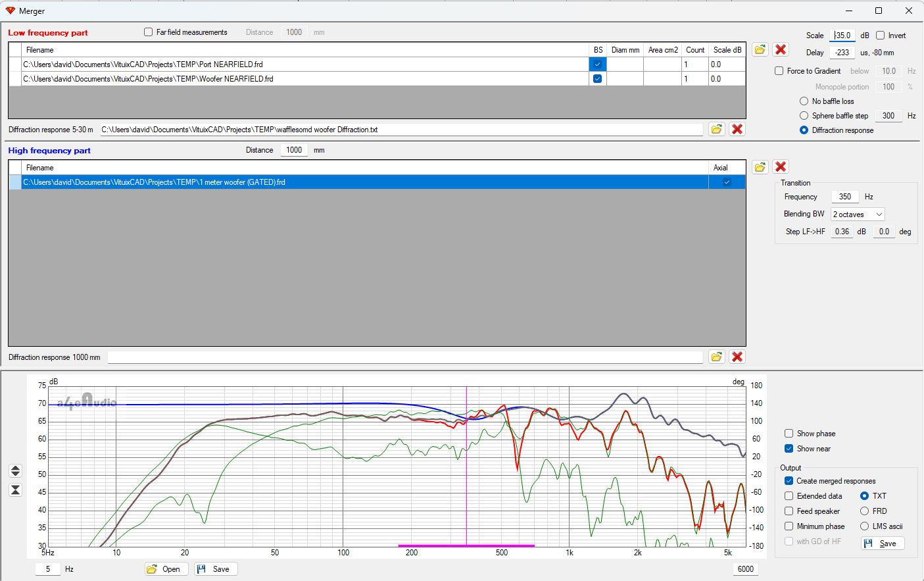The image size is (924, 581).
Task: Edit chart maximum frequency field showing 6000
Action: click(746, 569)
